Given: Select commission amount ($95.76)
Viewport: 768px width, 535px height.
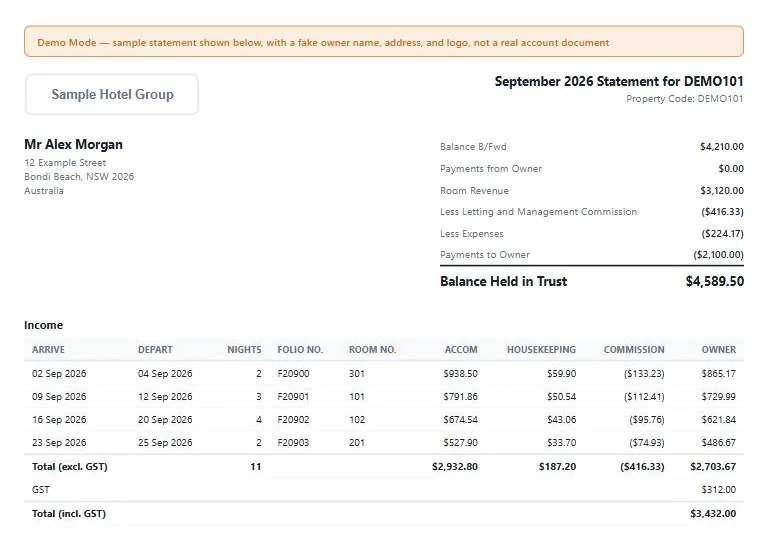Looking at the screenshot, I should [647, 420].
